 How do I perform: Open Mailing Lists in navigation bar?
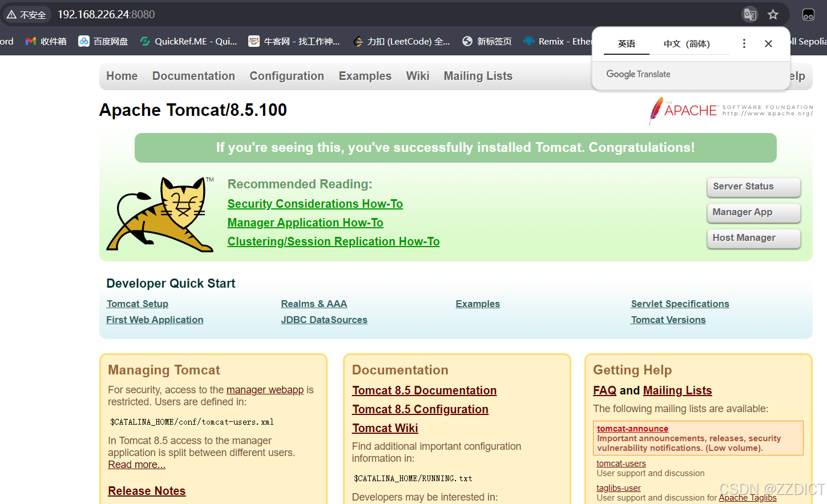(478, 76)
